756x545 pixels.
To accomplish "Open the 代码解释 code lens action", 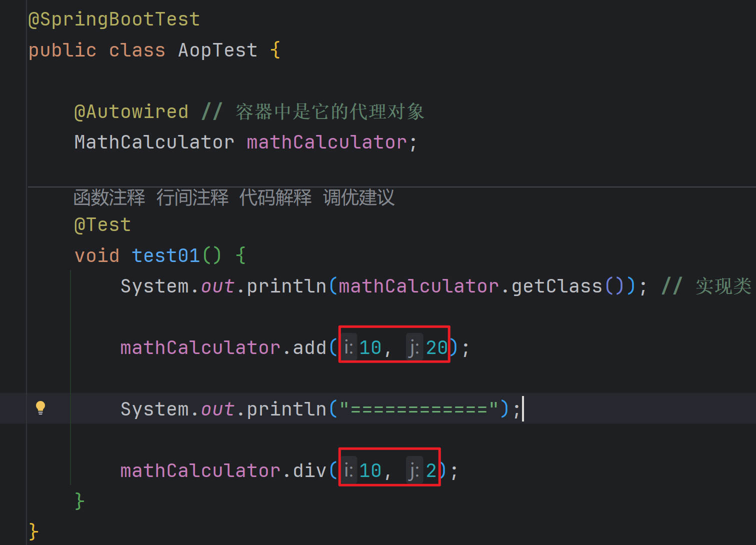I will tap(275, 197).
